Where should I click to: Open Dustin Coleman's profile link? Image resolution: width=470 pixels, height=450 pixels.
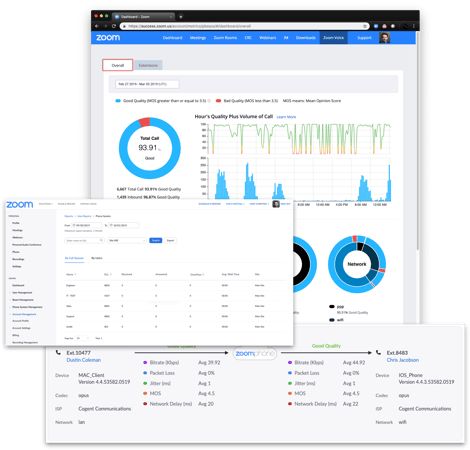click(84, 360)
